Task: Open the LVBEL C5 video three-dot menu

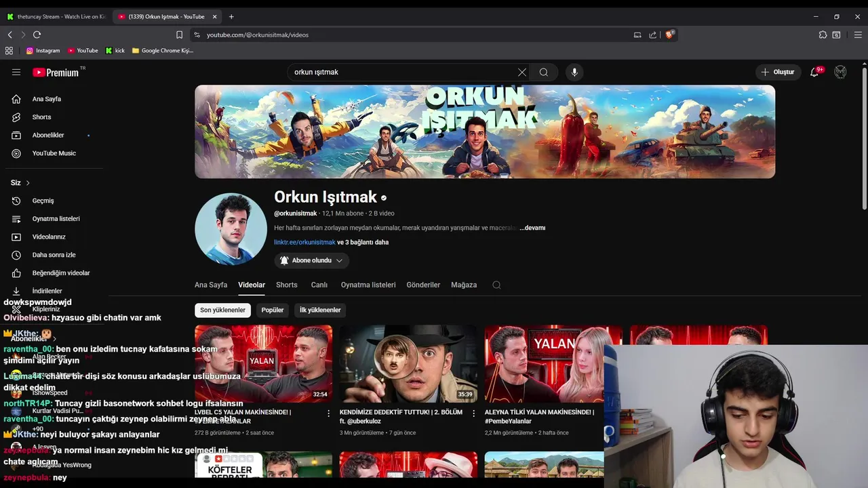Action: pos(329,413)
